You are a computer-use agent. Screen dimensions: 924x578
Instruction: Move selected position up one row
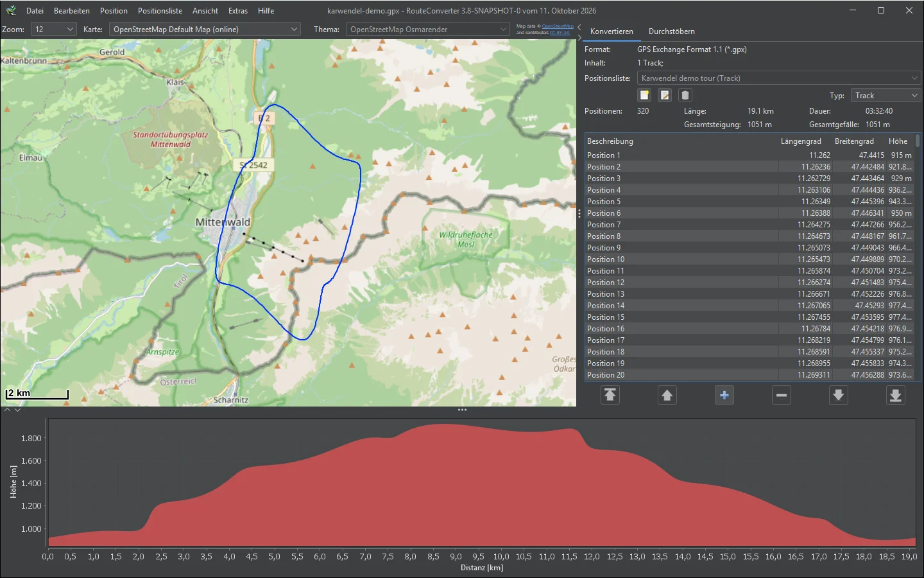pos(667,395)
